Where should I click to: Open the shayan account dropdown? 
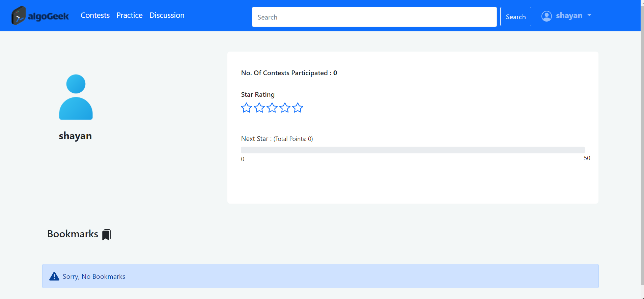point(567,16)
